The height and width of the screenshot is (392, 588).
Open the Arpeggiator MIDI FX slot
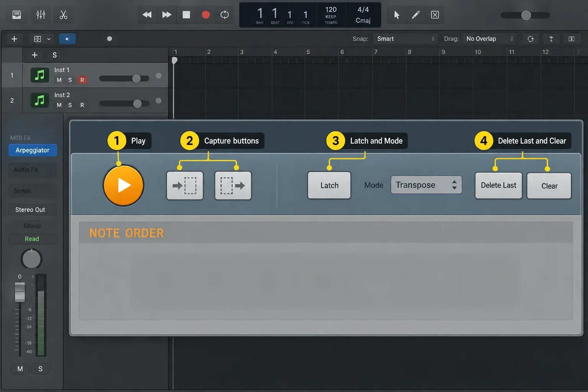(33, 150)
